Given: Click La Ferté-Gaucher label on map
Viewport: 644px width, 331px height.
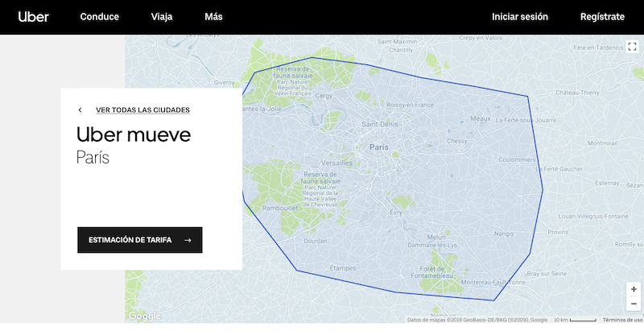Looking at the screenshot, I should pos(559,169).
